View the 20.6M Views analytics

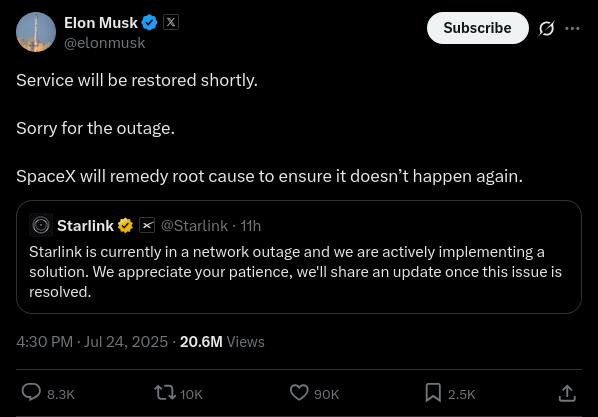point(222,341)
